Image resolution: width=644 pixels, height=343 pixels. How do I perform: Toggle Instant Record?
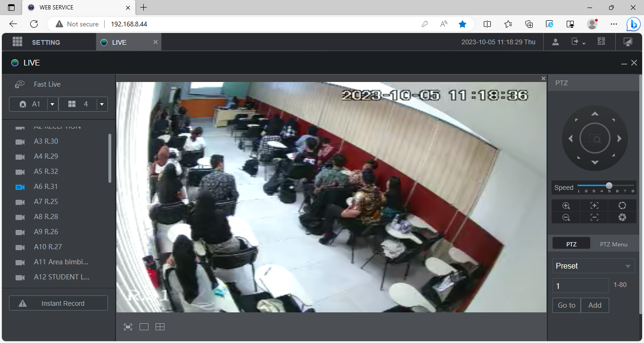click(x=58, y=303)
